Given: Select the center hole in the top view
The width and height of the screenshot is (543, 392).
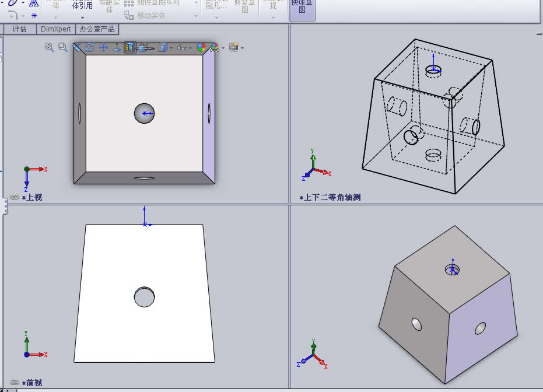Looking at the screenshot, I should tap(144, 113).
